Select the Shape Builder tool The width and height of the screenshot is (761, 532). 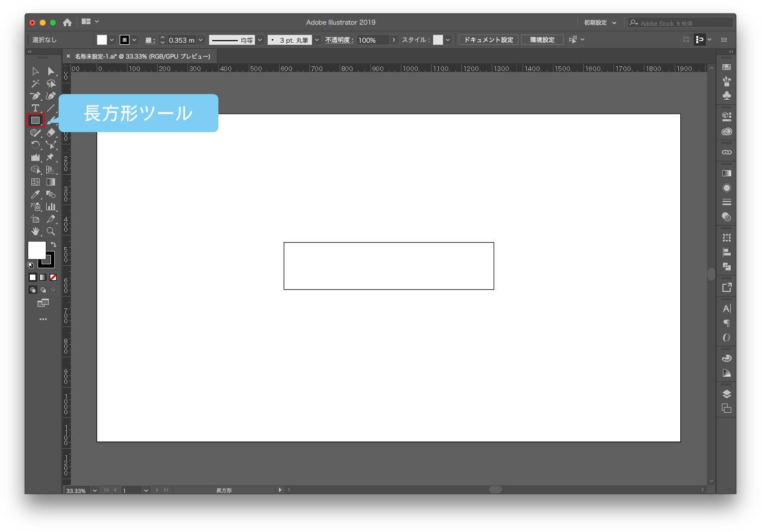click(35, 170)
